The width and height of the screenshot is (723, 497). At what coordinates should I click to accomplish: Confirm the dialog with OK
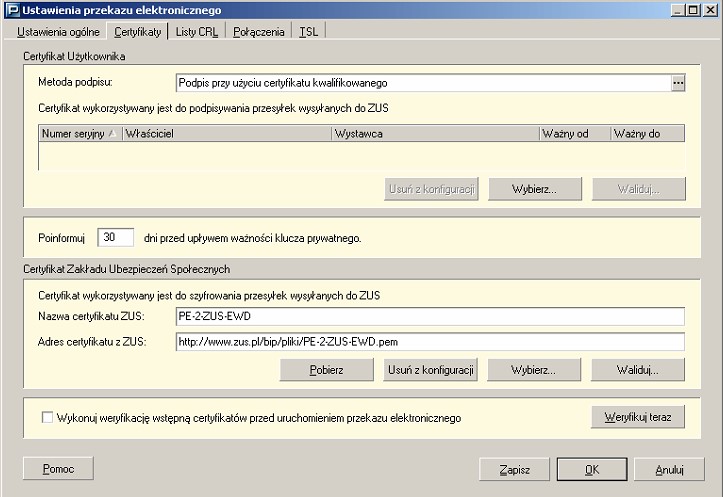coord(592,469)
